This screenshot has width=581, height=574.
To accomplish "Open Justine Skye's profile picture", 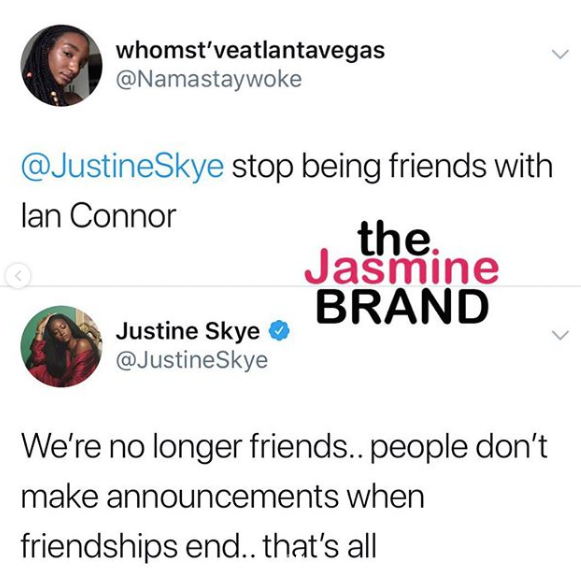I will coord(61,346).
